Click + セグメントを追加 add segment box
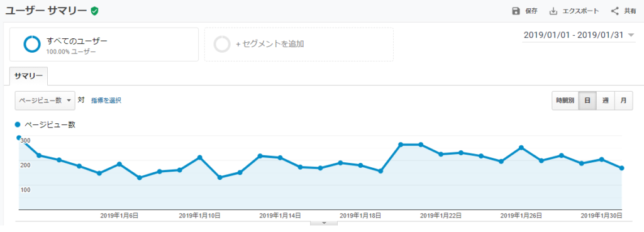 (299, 45)
